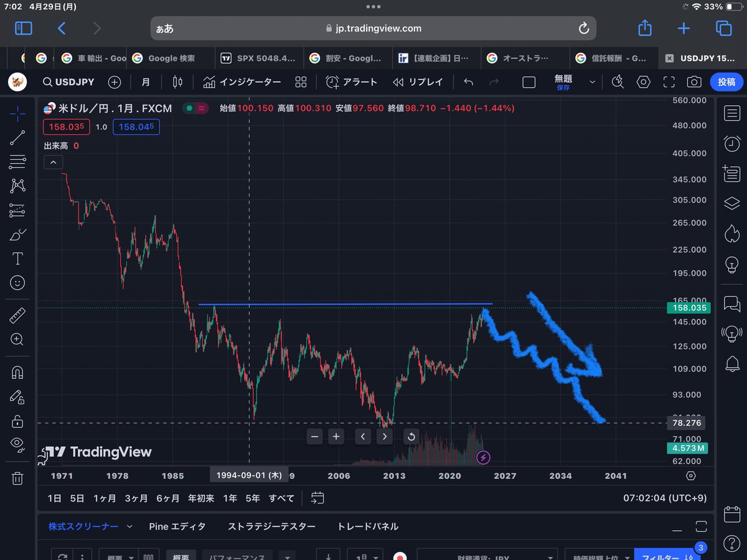Expand the 無題 layout dropdown arrow
Screen dimensions: 747x560
tap(592, 82)
